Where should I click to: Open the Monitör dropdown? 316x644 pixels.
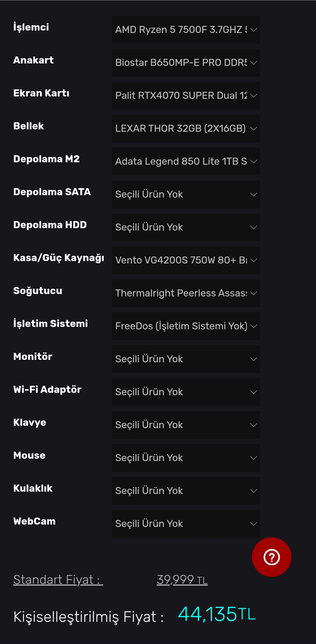pyautogui.click(x=186, y=359)
